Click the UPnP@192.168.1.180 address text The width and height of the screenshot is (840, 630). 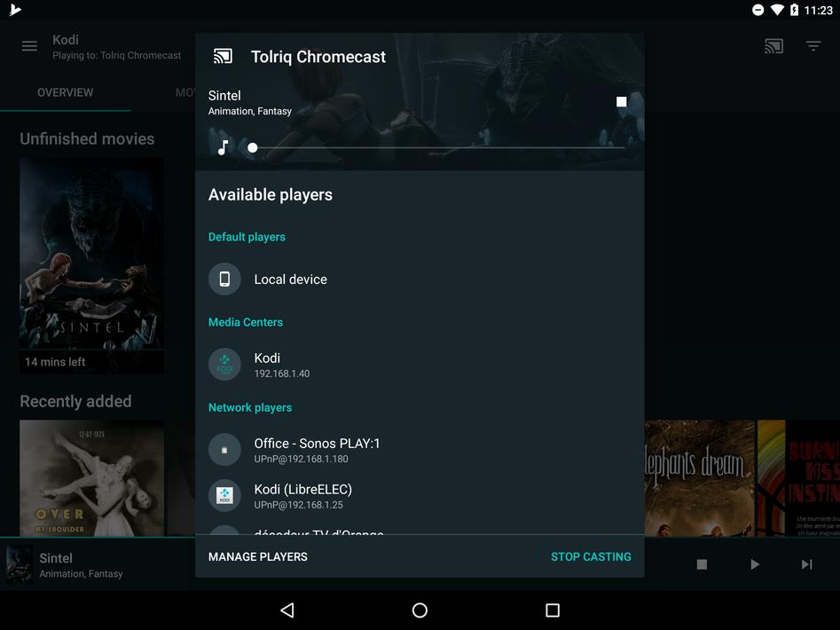pos(301,459)
